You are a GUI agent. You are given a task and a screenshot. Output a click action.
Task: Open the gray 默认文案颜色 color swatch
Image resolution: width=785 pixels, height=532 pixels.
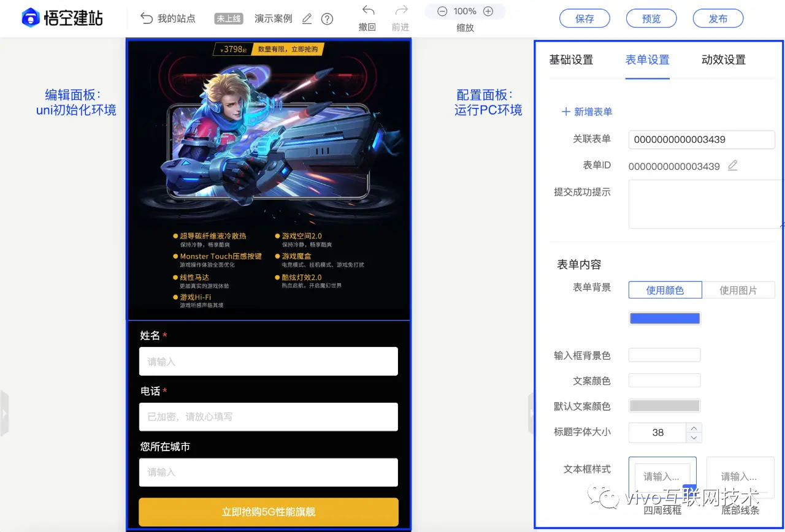pos(665,406)
